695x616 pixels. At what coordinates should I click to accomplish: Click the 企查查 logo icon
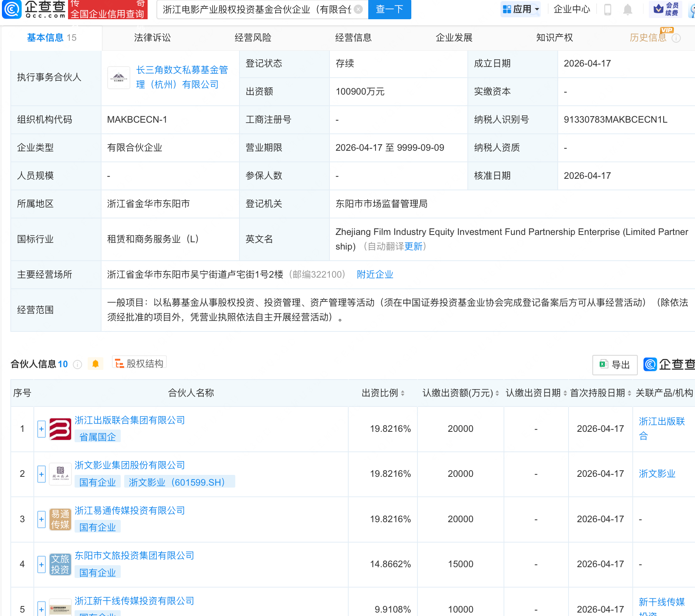click(x=12, y=10)
